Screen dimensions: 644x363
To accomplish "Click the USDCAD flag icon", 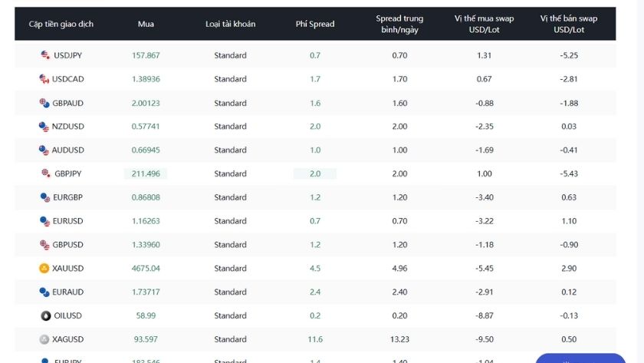I will (44, 79).
